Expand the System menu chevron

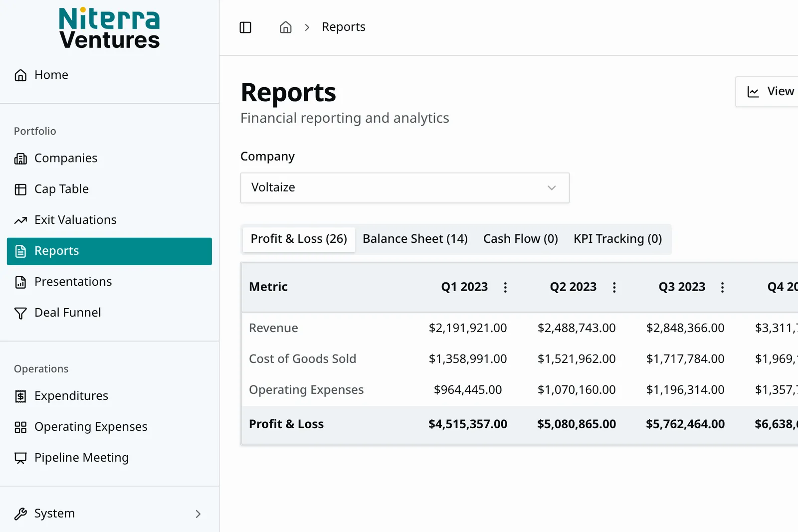pos(198,514)
